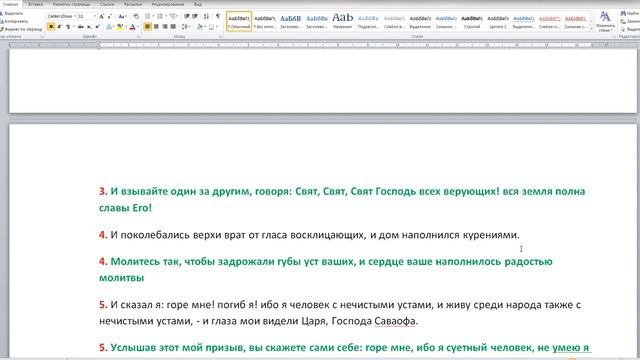Click the Sort icon

(x=206, y=16)
